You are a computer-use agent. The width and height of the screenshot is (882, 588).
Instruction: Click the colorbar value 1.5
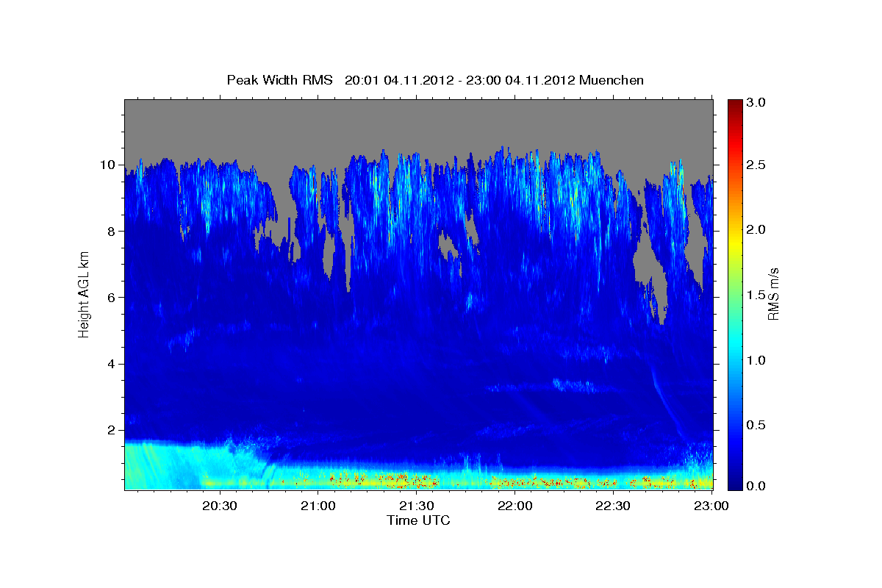click(x=756, y=295)
